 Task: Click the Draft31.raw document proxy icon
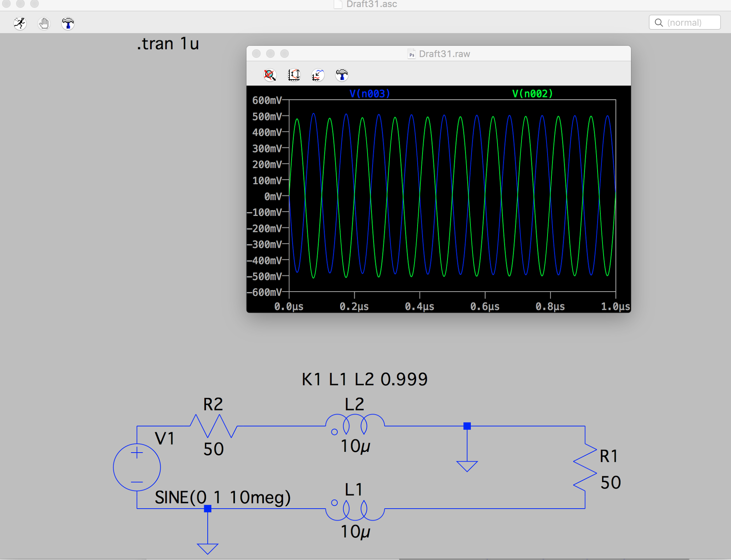point(412,54)
